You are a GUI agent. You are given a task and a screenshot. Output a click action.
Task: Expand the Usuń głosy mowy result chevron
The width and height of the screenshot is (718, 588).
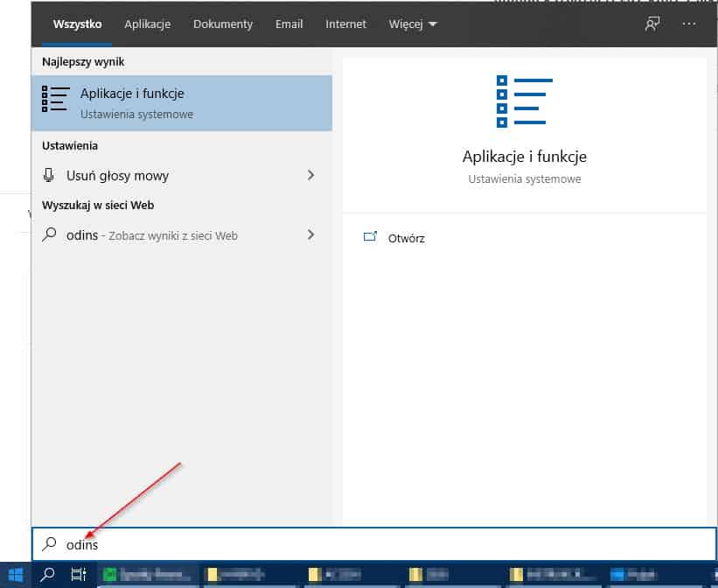(310, 175)
